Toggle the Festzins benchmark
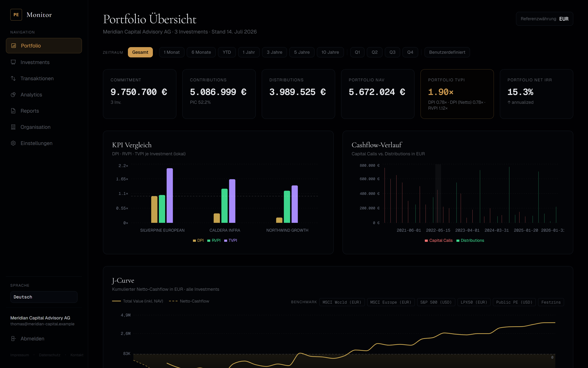The image size is (588, 368). (x=551, y=302)
